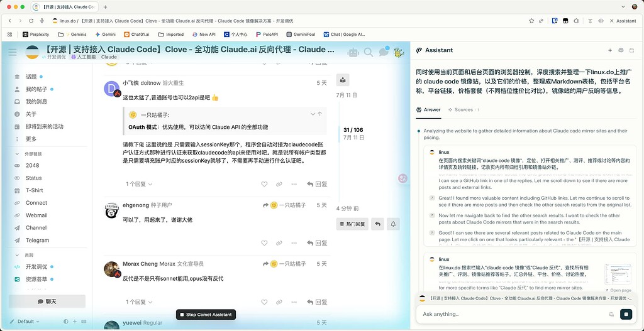Click the topic timeline book icon
This screenshot has height=331, width=644.
point(343,80)
